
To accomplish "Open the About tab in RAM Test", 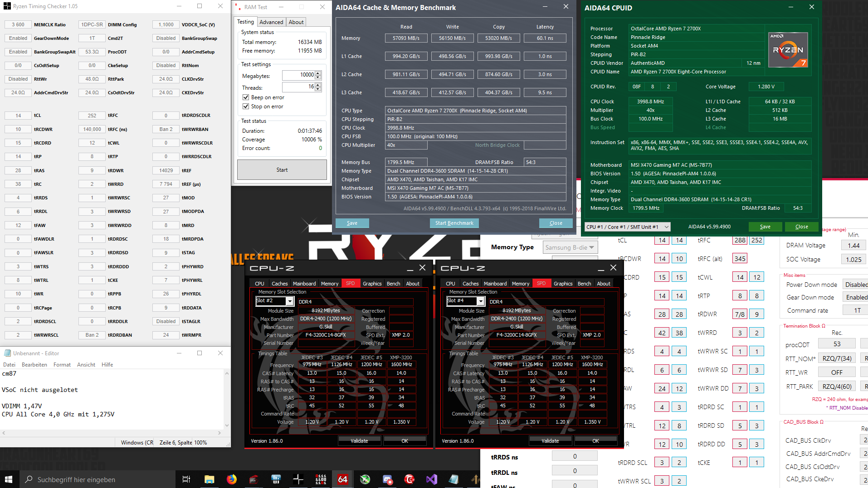I will pyautogui.click(x=296, y=22).
